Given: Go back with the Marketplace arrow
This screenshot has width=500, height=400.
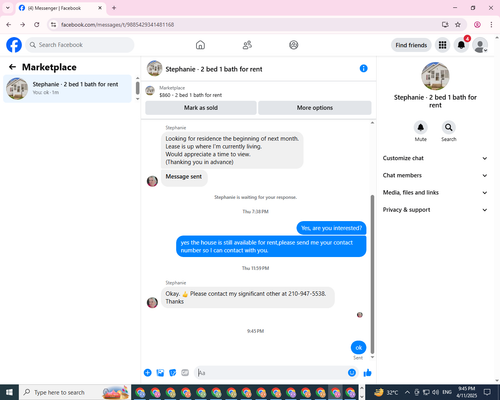Looking at the screenshot, I should pos(12,67).
